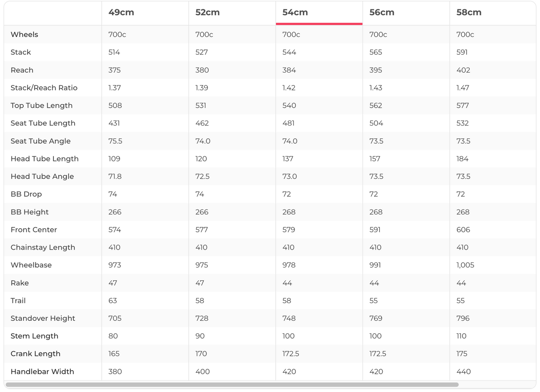Click the Handlebar Width row label
The width and height of the screenshot is (540, 392).
(x=42, y=372)
